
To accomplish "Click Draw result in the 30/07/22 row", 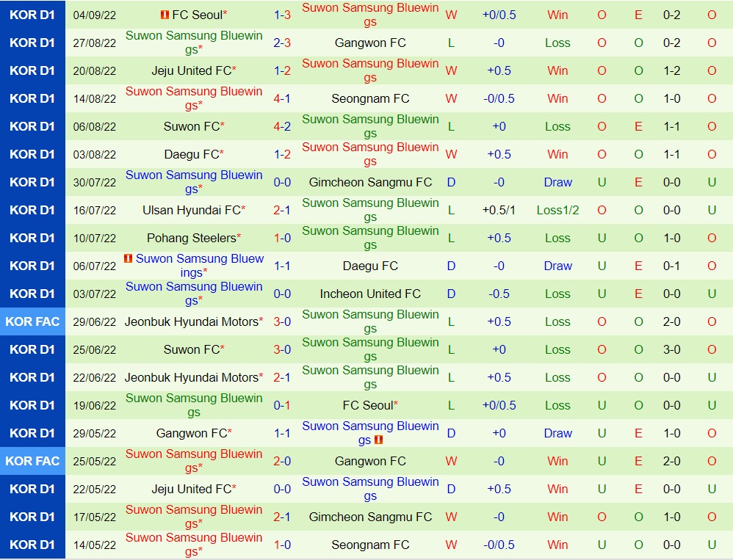I will (557, 182).
